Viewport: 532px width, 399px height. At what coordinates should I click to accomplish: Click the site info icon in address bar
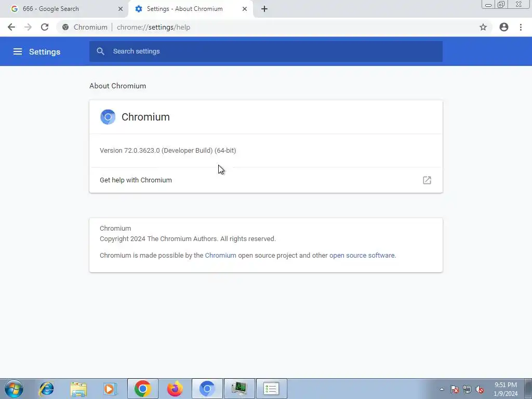tap(65, 27)
